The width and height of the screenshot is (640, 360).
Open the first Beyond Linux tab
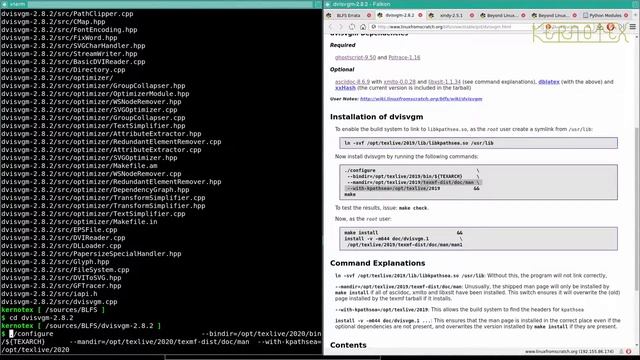(502, 16)
